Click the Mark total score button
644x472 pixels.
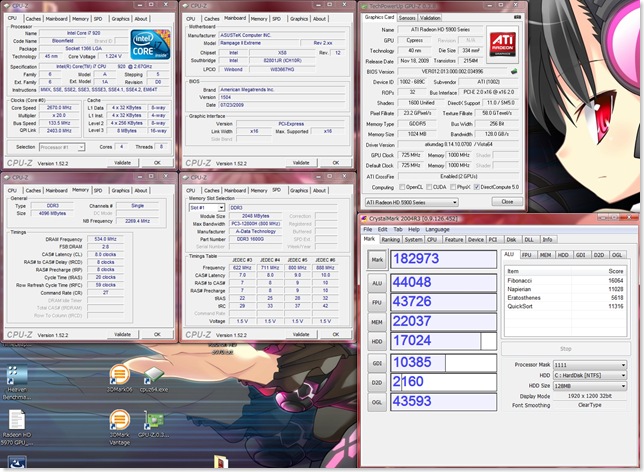[x=375, y=259]
